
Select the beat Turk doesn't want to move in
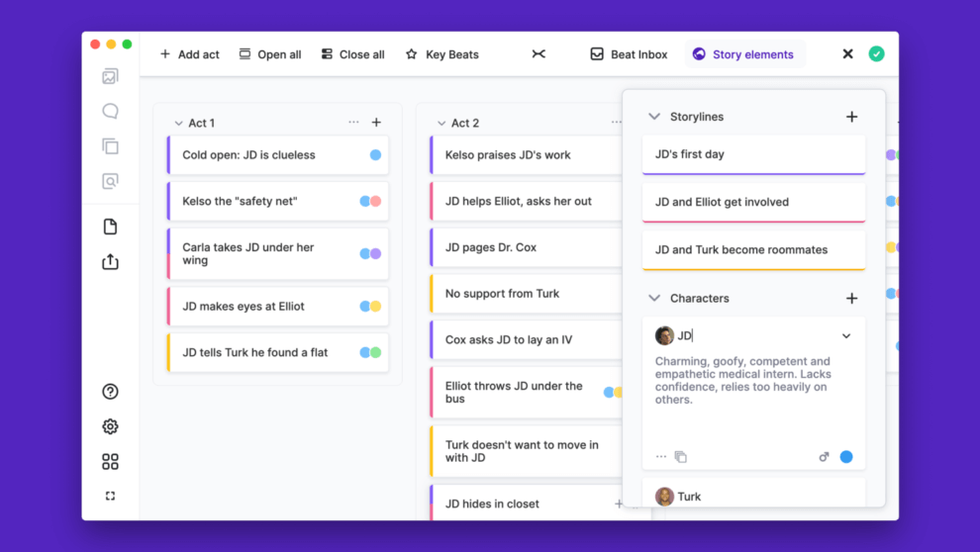coord(526,451)
